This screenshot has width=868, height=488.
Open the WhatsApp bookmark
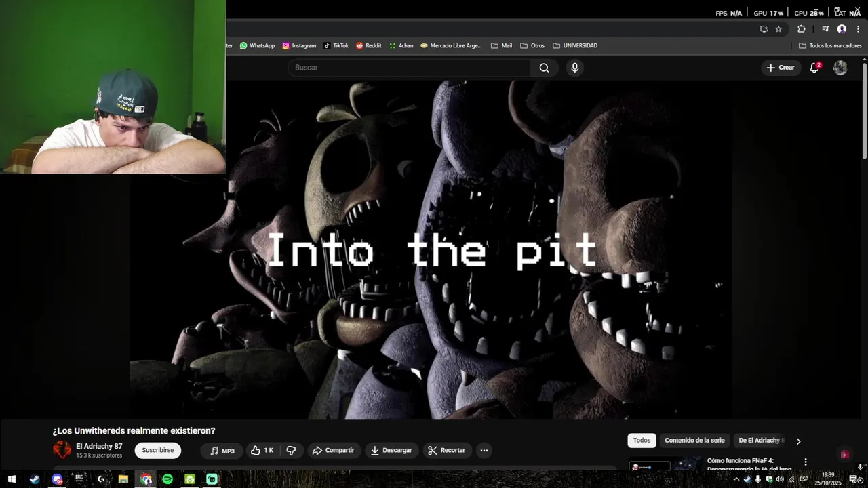tap(257, 46)
